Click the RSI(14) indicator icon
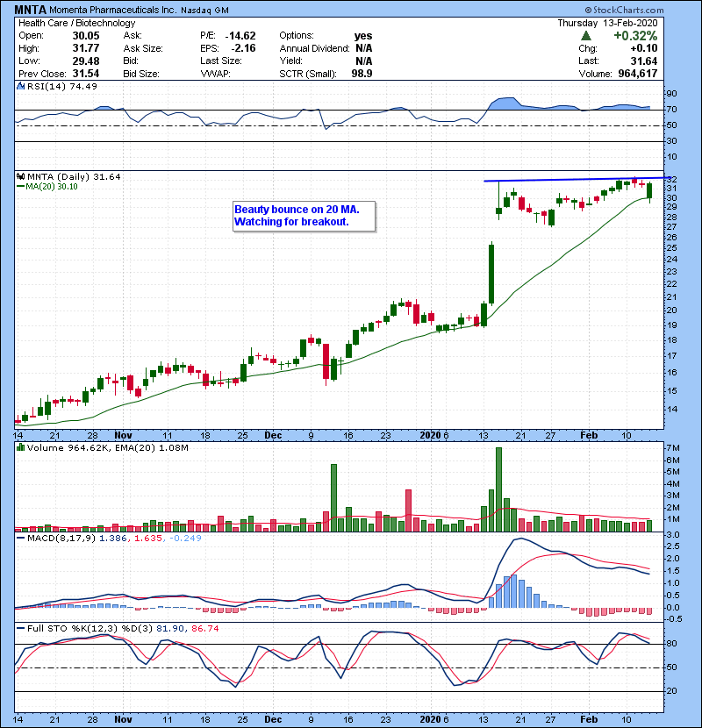This screenshot has height=728, width=702. coord(20,86)
